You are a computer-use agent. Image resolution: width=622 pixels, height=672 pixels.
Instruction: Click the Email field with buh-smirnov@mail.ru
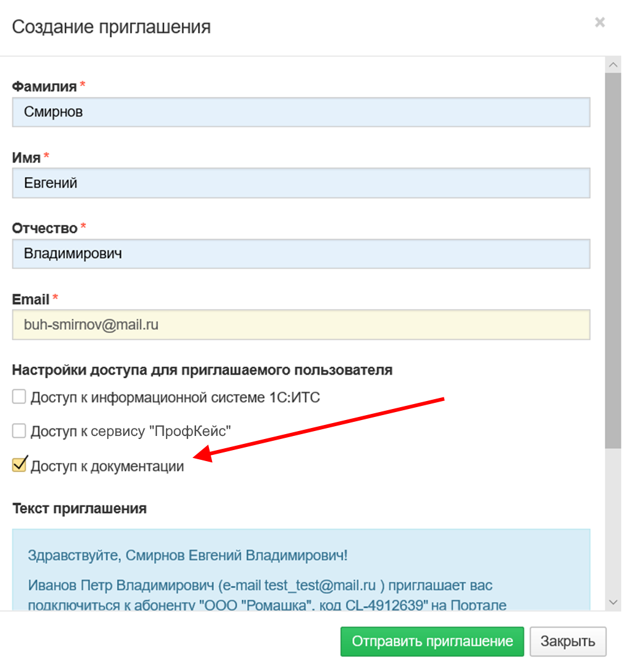300,324
